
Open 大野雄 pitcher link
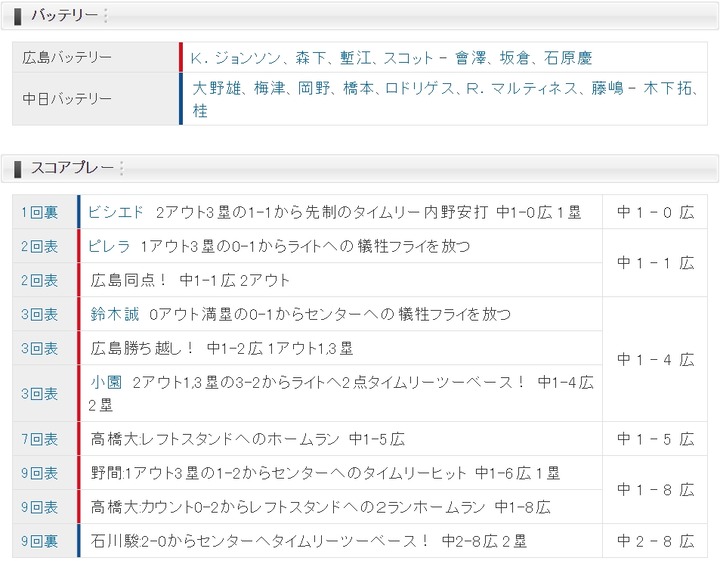pos(216,88)
